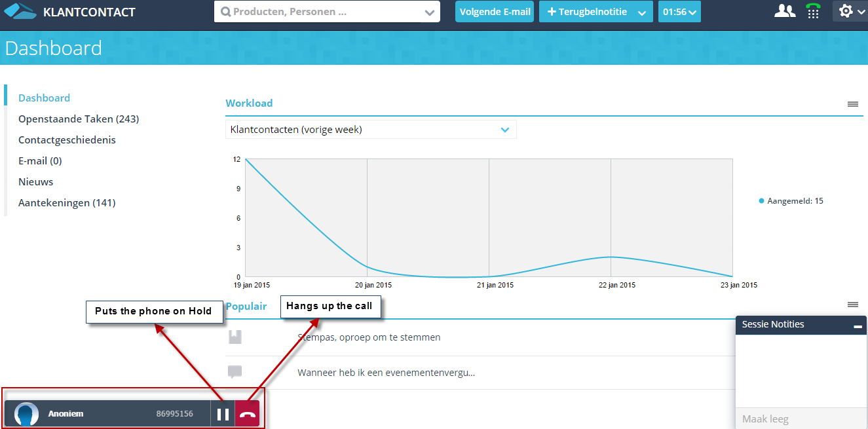Click Maak leeg to clear notes
The width and height of the screenshot is (868, 429).
[765, 419]
